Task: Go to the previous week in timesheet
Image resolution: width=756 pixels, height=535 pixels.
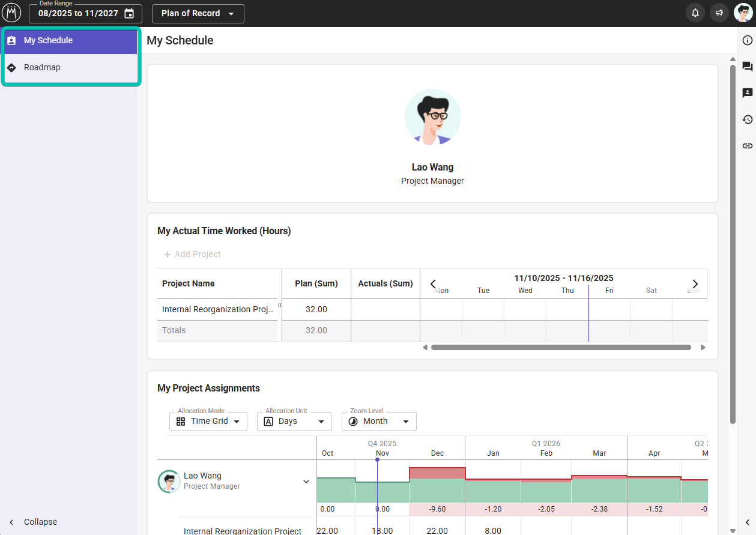Action: (433, 283)
